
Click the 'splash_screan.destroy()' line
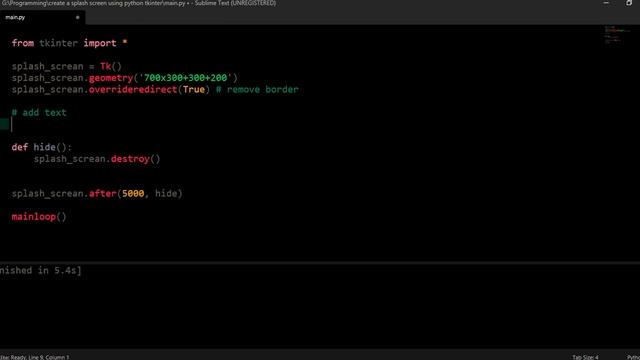click(x=97, y=159)
